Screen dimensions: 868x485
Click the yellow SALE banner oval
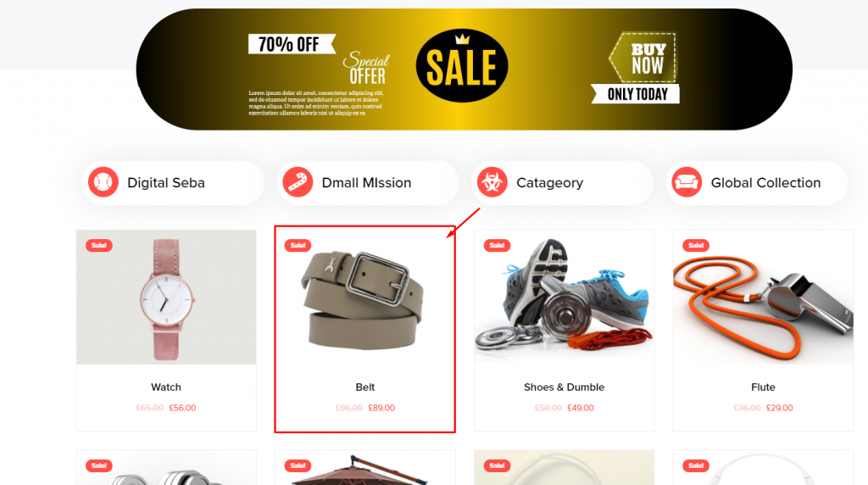click(462, 66)
